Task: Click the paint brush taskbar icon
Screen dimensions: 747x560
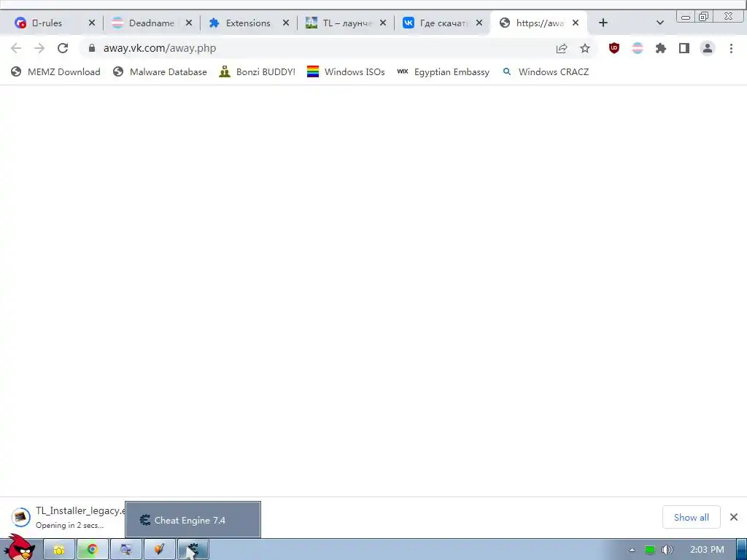Action: [159, 550]
